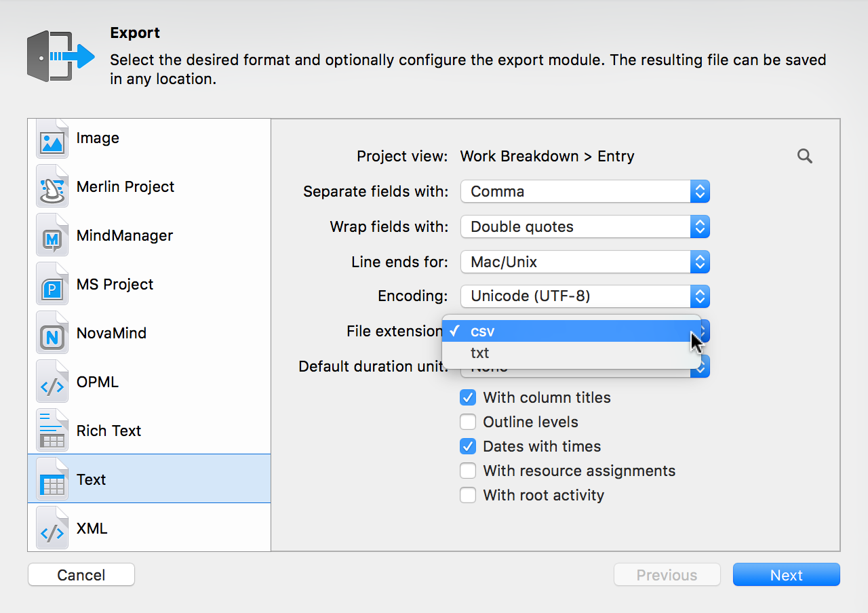Enable With root activity checkbox

click(x=468, y=495)
